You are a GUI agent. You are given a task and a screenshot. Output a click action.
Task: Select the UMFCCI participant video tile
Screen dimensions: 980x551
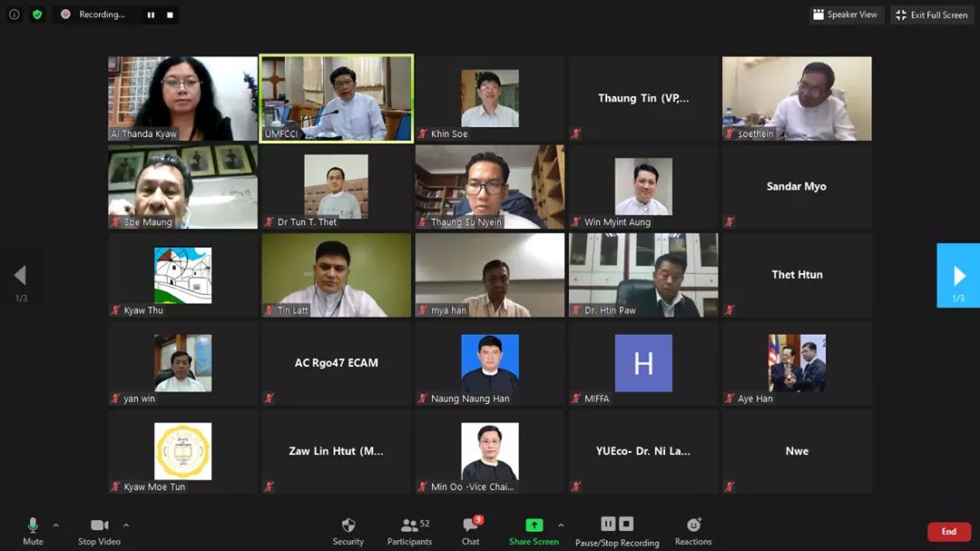[337, 98]
